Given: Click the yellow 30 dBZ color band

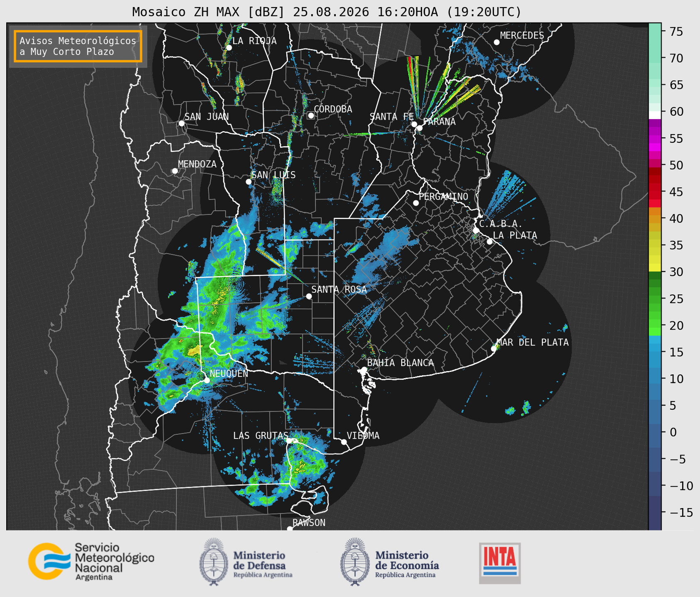Looking at the screenshot, I should click(x=655, y=269).
